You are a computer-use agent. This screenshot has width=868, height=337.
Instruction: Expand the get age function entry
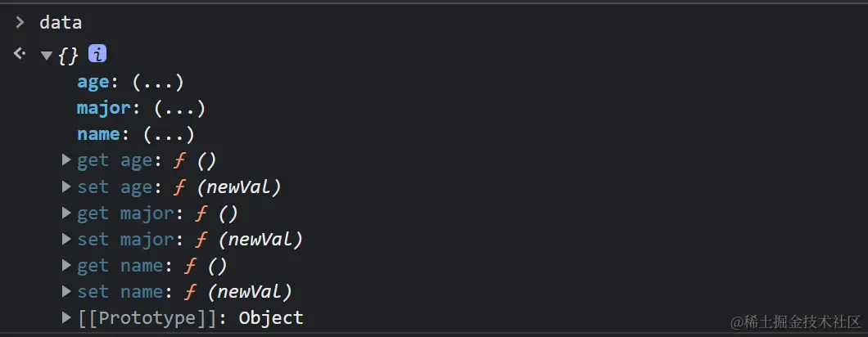coord(66,160)
